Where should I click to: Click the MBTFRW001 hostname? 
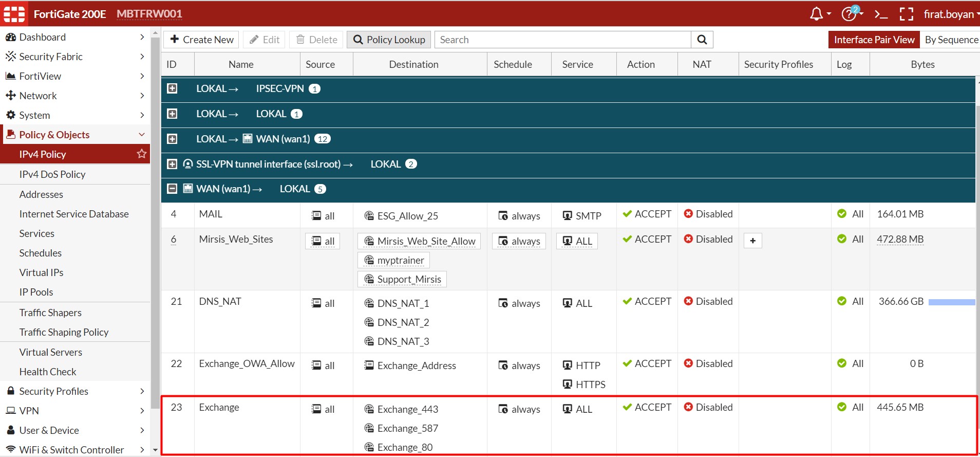pos(149,14)
